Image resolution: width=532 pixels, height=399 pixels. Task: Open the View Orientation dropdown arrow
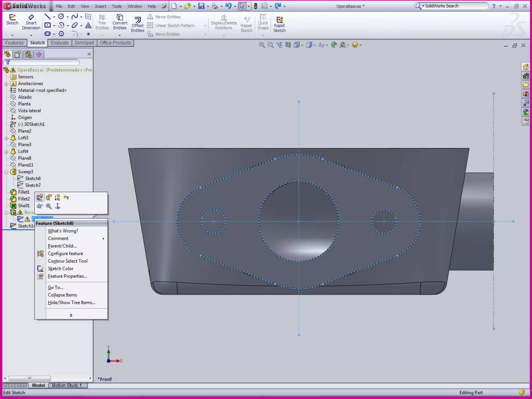click(x=302, y=45)
